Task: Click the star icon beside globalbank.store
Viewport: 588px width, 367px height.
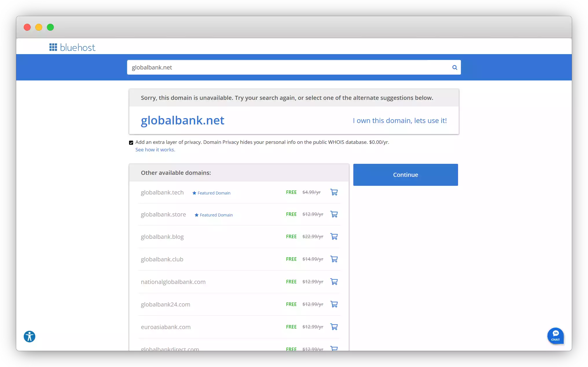Action: coord(196,215)
